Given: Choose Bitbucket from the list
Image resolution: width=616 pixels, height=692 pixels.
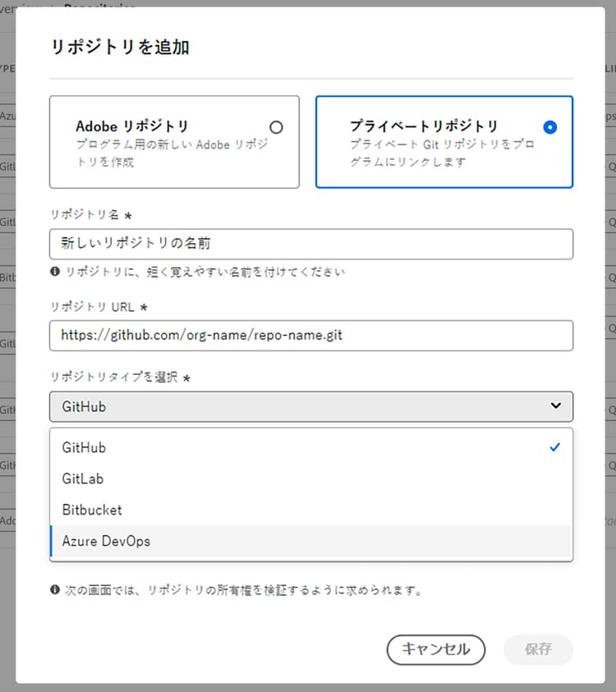Looking at the screenshot, I should [x=311, y=510].
